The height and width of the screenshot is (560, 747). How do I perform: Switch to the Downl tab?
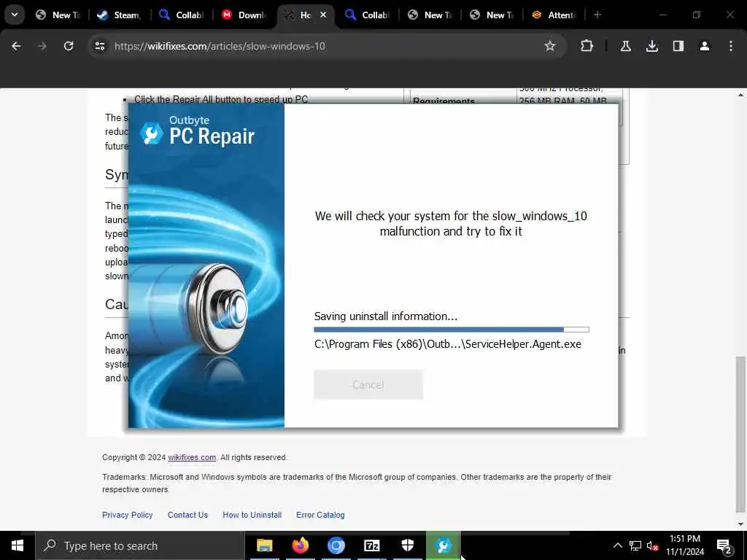[244, 15]
